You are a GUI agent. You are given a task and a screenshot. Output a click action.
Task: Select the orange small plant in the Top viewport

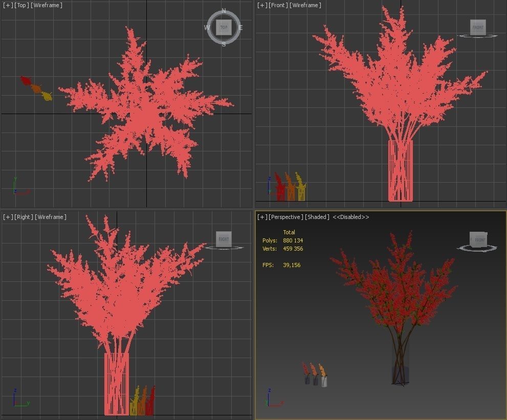(x=36, y=89)
